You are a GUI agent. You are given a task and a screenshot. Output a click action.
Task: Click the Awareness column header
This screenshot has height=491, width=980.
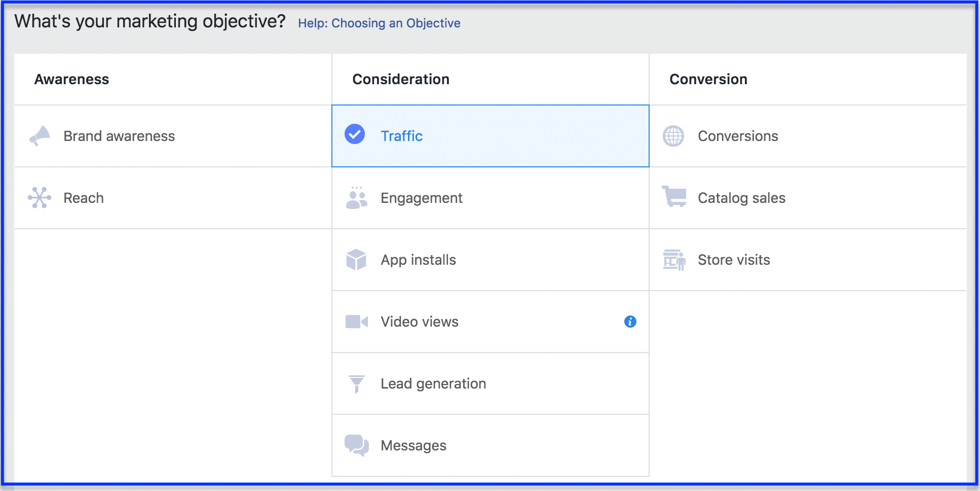71,79
